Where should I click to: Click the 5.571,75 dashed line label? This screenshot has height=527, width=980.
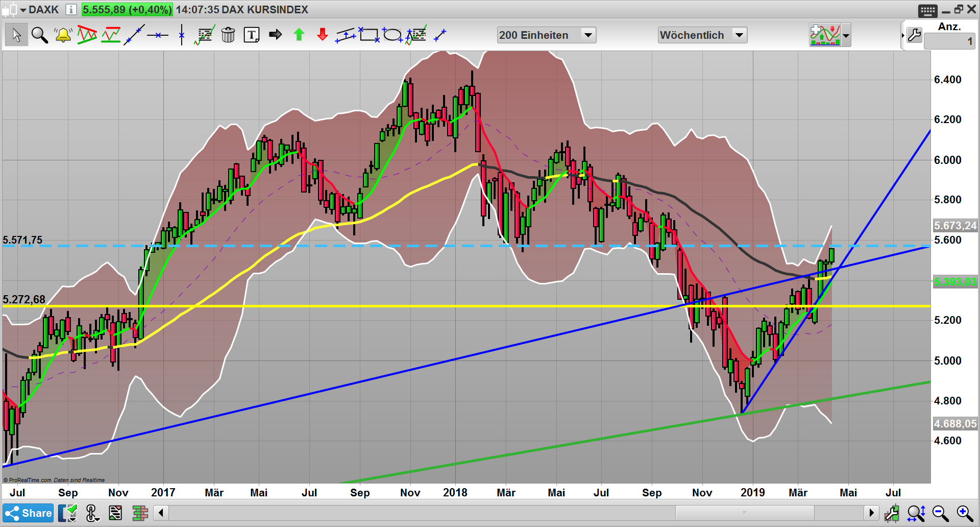[22, 240]
